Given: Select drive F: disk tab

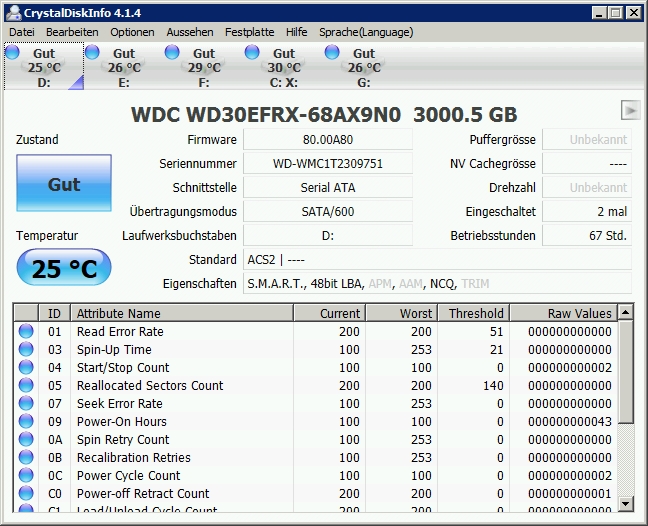Looking at the screenshot, I should click(x=204, y=67).
